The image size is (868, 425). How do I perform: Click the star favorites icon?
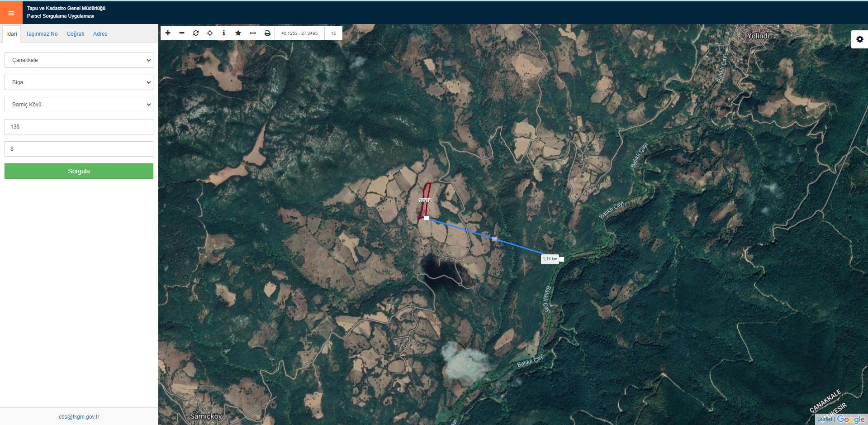(x=238, y=33)
